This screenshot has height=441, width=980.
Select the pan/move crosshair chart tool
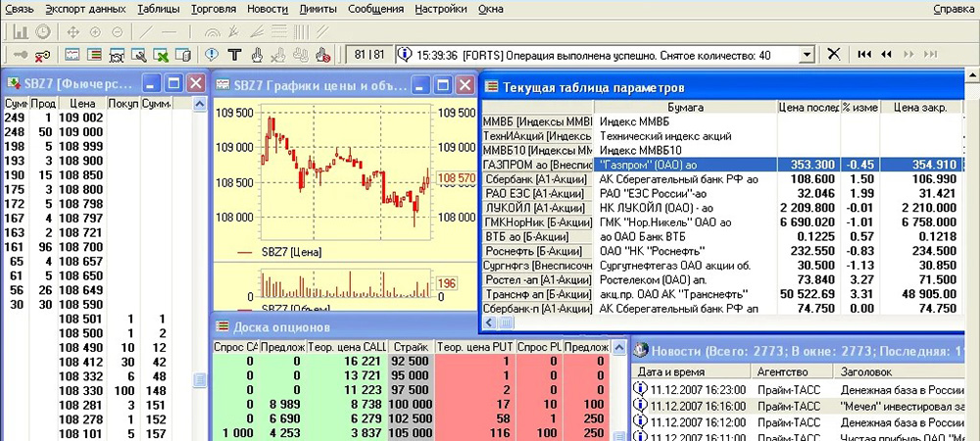tap(73, 31)
